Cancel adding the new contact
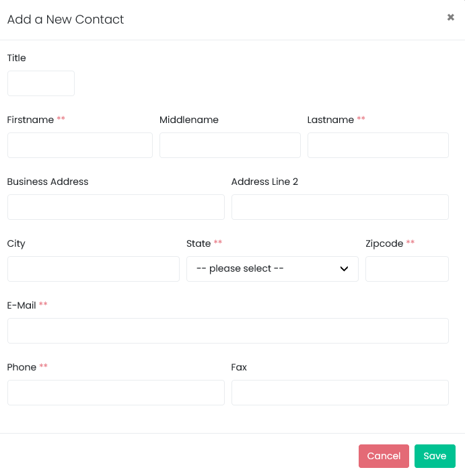This screenshot has width=465, height=476. [384, 456]
